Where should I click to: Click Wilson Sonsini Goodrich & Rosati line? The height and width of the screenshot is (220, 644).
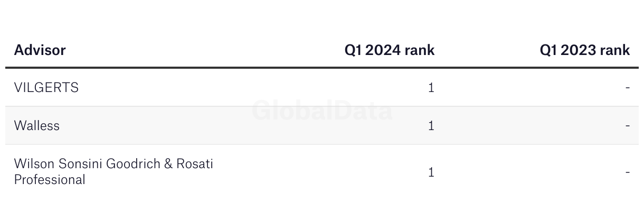(x=113, y=164)
